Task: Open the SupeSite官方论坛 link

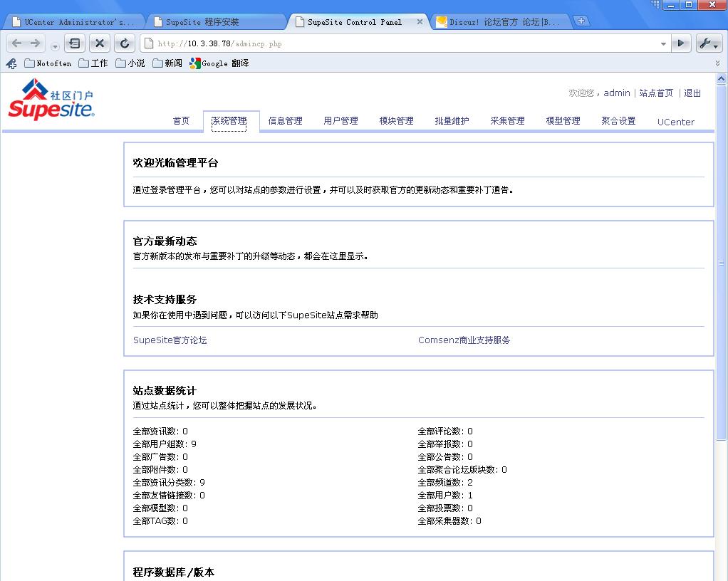Action: coord(170,340)
